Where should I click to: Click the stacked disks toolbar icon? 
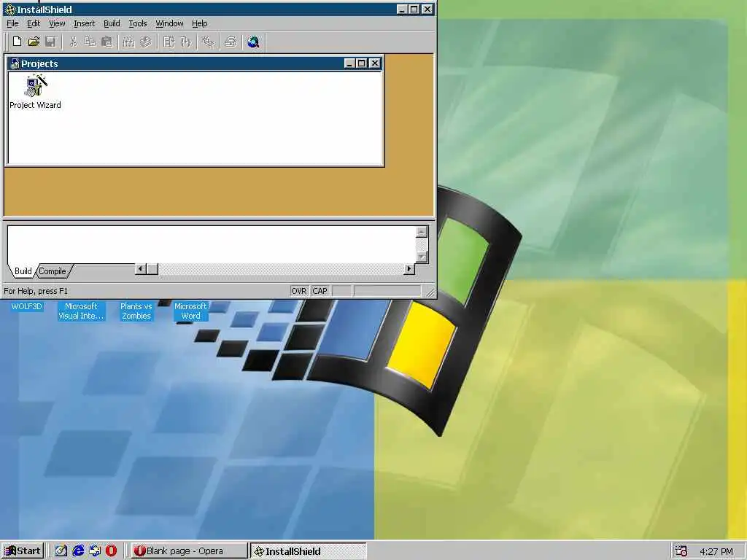click(x=146, y=42)
